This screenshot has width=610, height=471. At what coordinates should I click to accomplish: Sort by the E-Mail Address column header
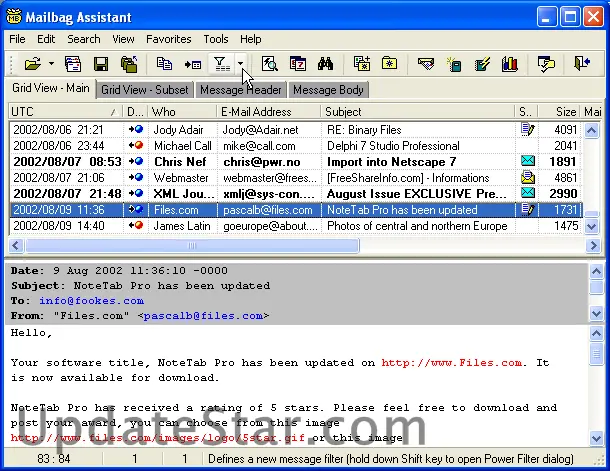268,112
